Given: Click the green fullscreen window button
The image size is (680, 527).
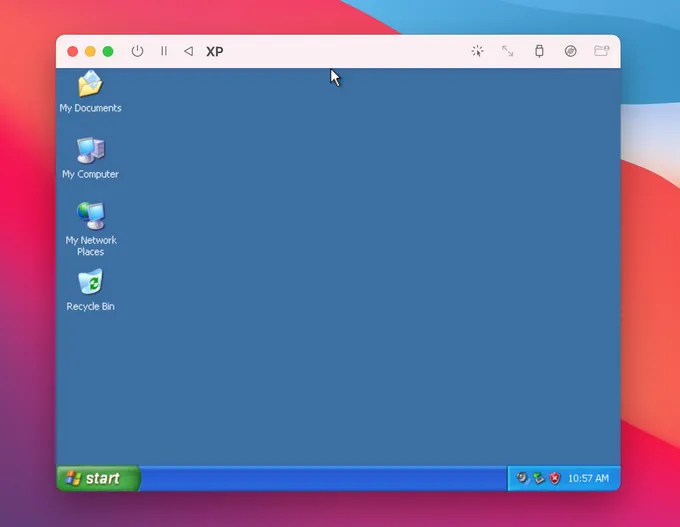Looking at the screenshot, I should [108, 52].
